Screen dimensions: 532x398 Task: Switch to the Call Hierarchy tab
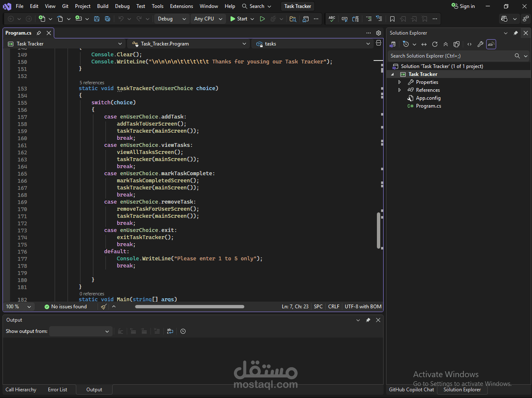coord(21,390)
